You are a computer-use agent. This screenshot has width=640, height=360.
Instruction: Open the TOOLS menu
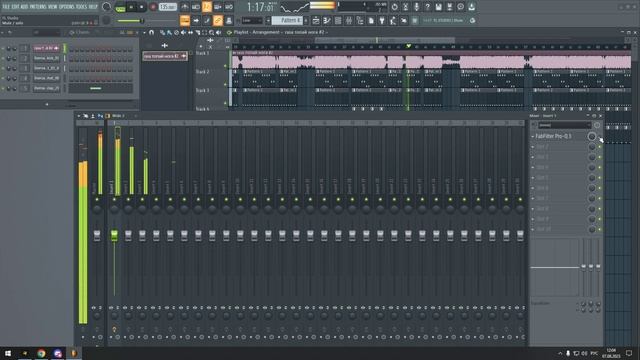click(x=81, y=7)
